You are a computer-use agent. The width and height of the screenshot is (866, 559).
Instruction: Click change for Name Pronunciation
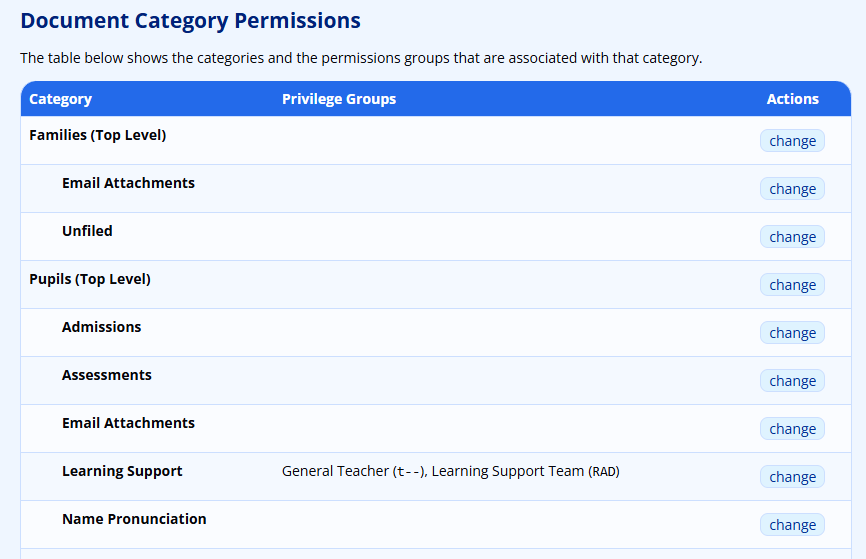pos(792,525)
